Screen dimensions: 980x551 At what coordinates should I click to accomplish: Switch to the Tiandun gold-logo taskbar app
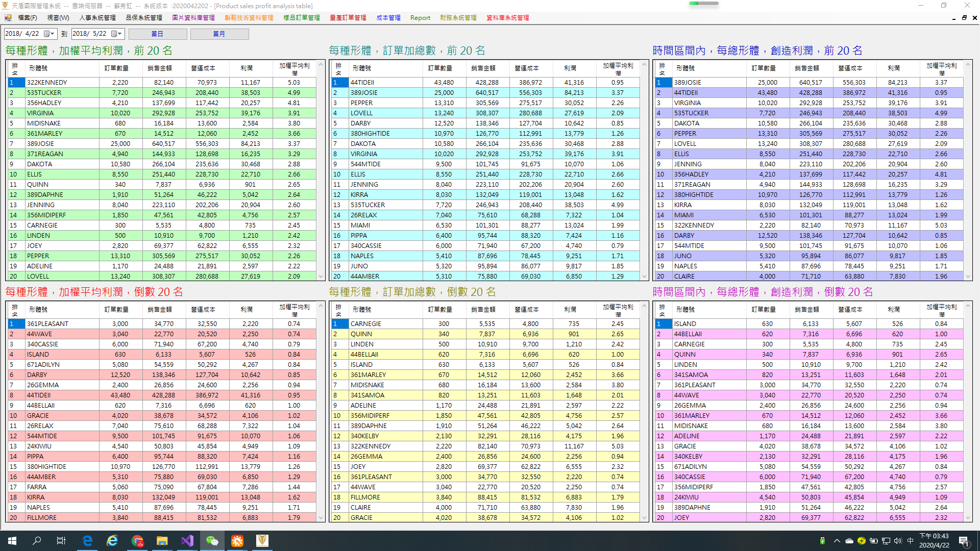pyautogui.click(x=262, y=541)
